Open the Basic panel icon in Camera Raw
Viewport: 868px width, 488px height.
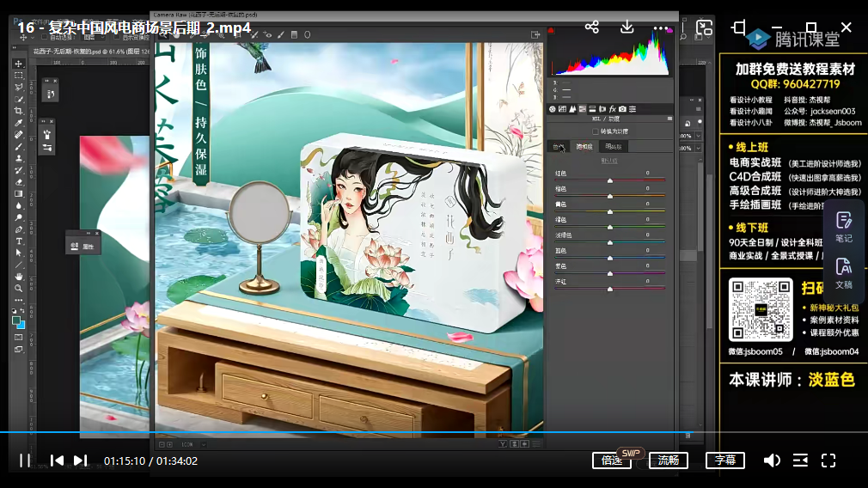click(x=553, y=109)
